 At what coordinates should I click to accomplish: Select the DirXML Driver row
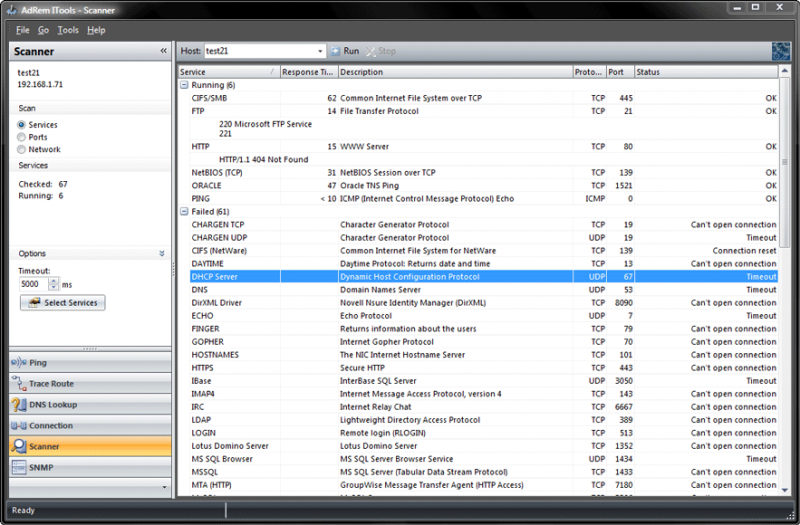pyautogui.click(x=484, y=303)
